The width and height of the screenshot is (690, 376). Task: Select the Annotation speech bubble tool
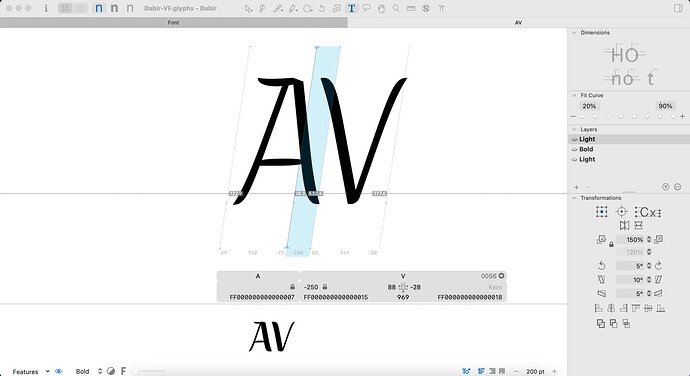(x=366, y=8)
